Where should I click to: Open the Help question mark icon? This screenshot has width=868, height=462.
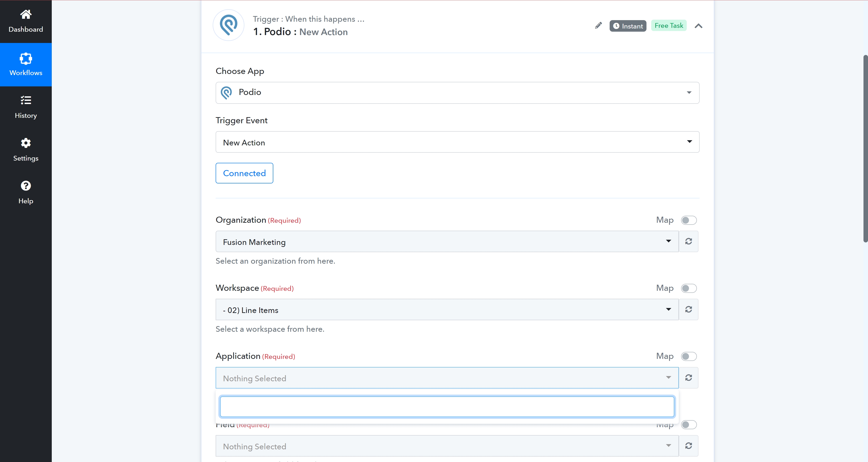[x=26, y=186]
